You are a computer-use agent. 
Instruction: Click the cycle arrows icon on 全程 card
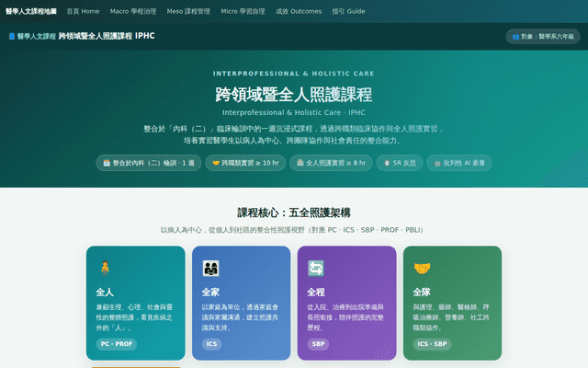coord(316,269)
